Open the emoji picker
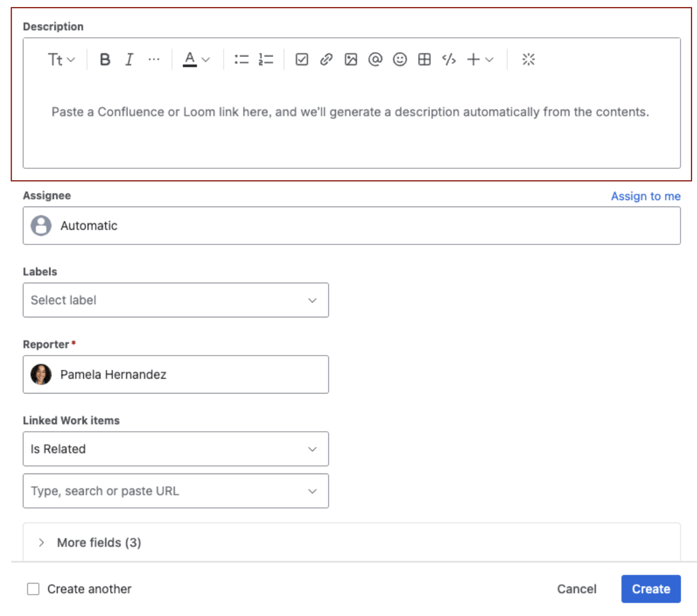Screen dimensions: 697x616 pyautogui.click(x=400, y=59)
